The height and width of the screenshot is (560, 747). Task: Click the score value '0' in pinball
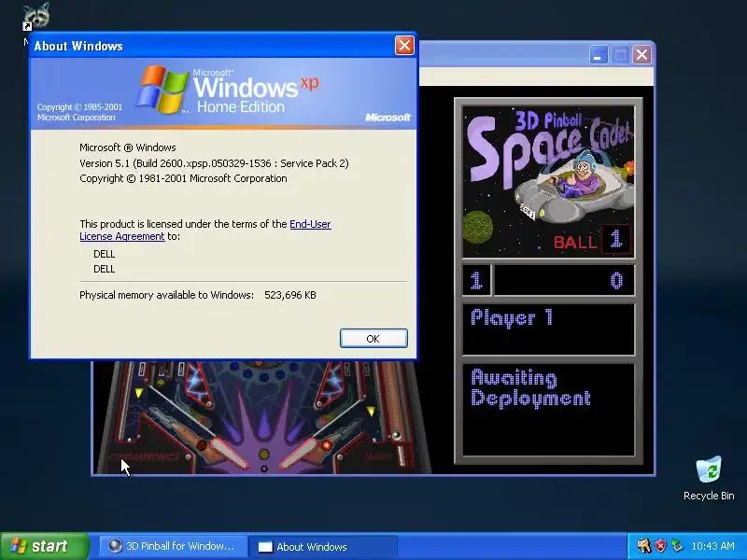tap(616, 281)
